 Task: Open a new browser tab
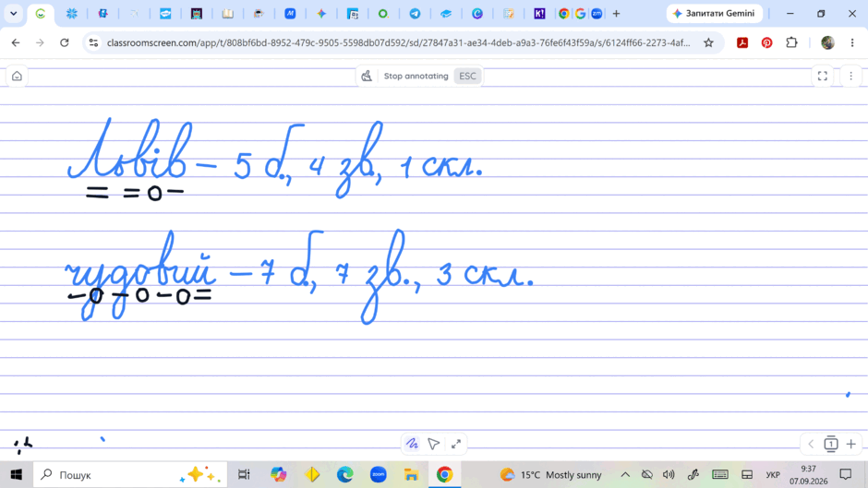pos(616,13)
